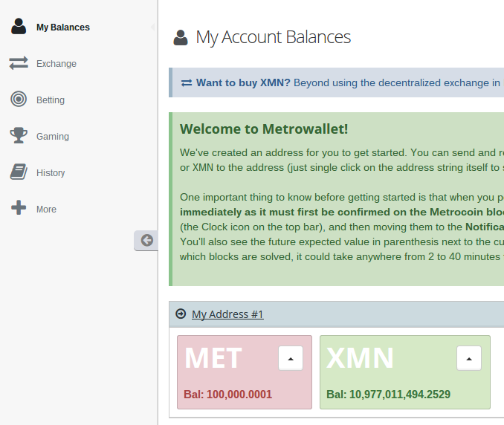Click the large XMN asset label

click(x=360, y=358)
